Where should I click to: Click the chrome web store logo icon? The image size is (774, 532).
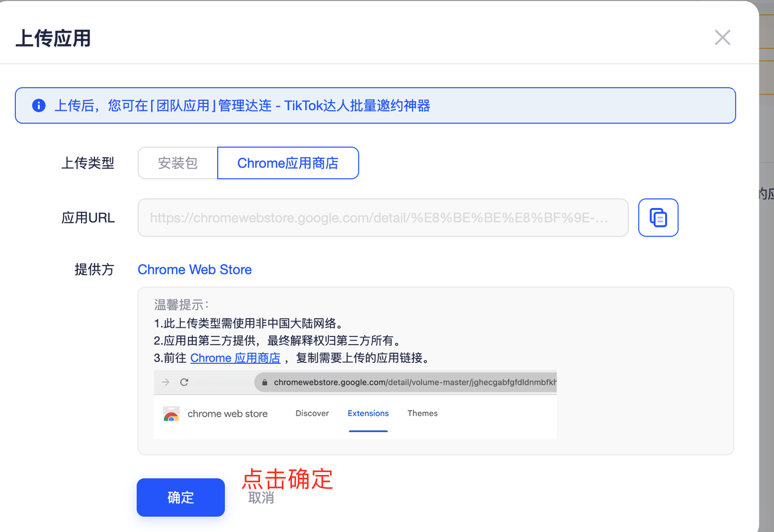(x=171, y=414)
